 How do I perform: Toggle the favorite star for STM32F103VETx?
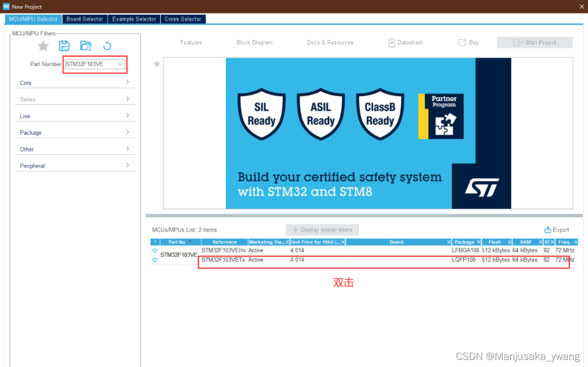point(155,259)
